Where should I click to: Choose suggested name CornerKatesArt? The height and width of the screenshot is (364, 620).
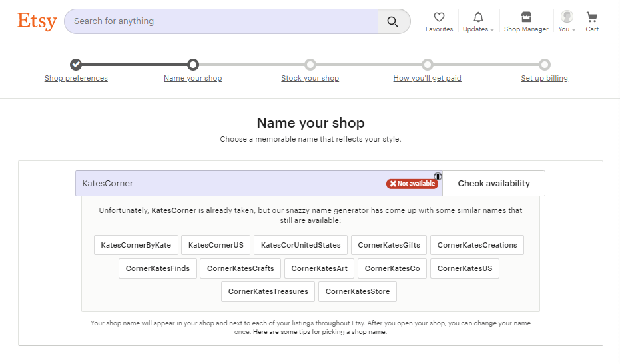[x=319, y=268]
